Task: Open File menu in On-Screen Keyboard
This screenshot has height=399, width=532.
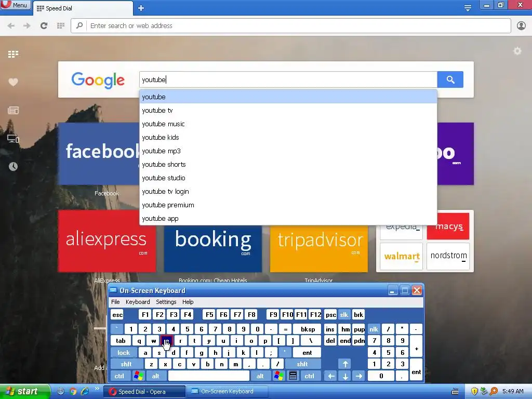Action: [x=115, y=302]
